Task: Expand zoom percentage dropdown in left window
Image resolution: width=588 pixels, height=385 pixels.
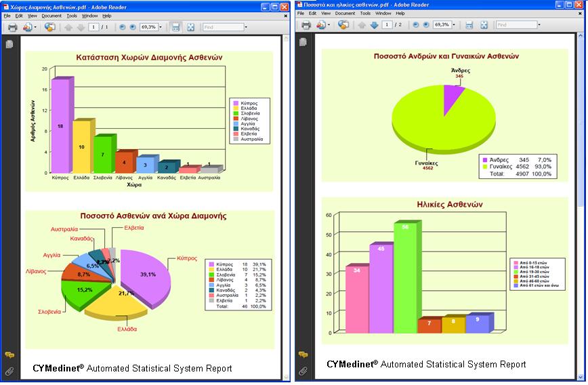Action: (x=161, y=27)
